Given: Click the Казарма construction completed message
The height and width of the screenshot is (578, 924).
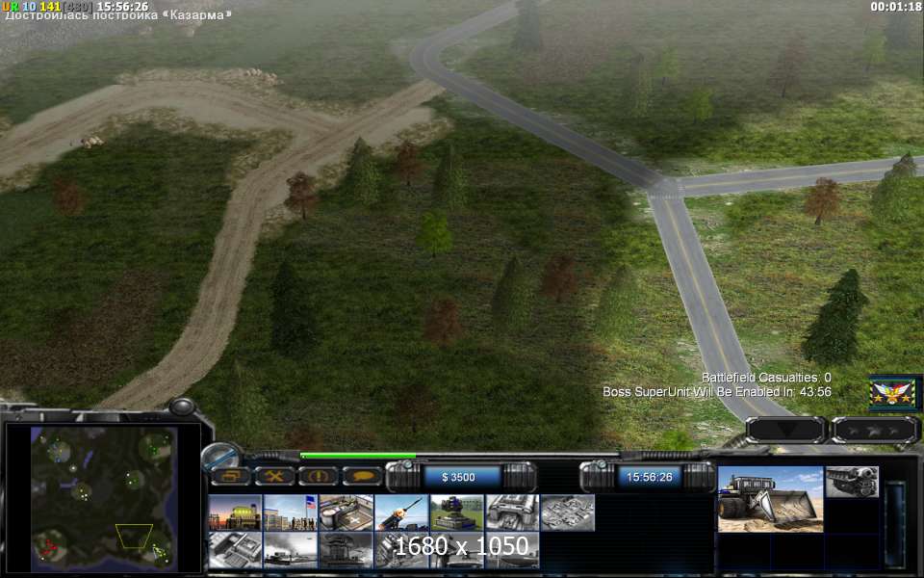Looking at the screenshot, I should [117, 15].
